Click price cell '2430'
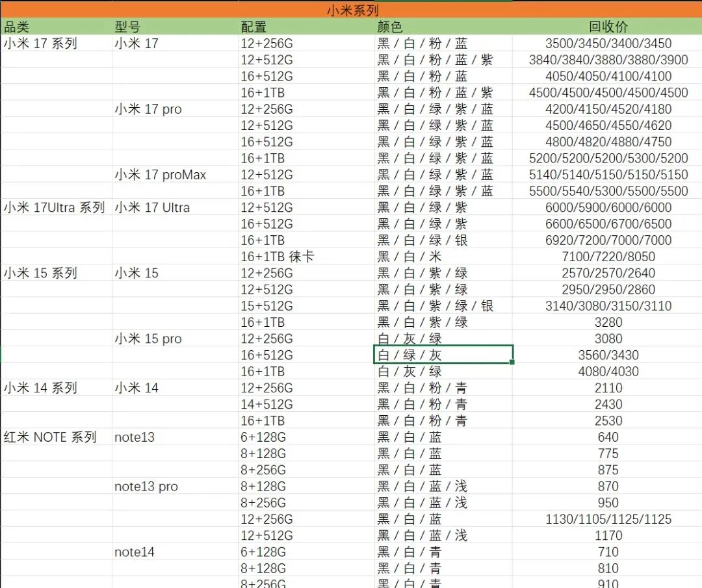 click(x=608, y=405)
